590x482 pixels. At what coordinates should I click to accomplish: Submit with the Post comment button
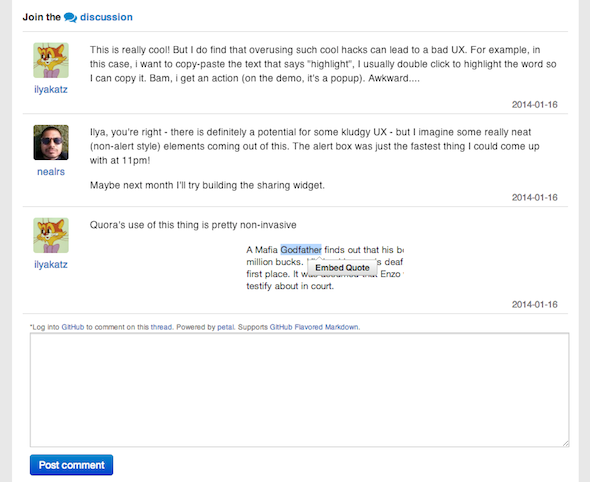point(71,465)
